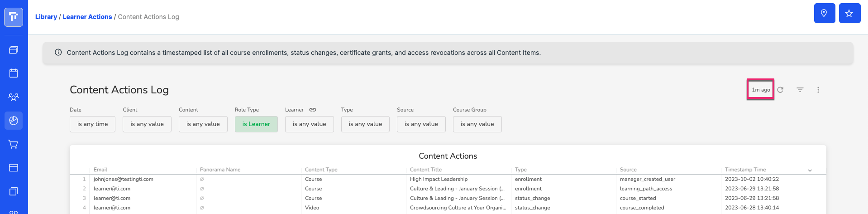This screenshot has width=868, height=214.
Task: Click 'High Impact Leadership' content title
Action: pos(439,179)
